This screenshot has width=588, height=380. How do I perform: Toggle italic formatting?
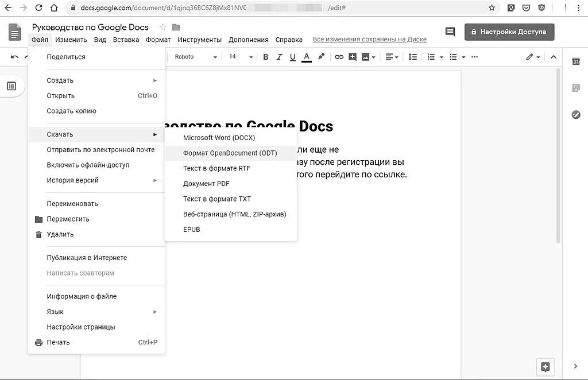[279, 57]
